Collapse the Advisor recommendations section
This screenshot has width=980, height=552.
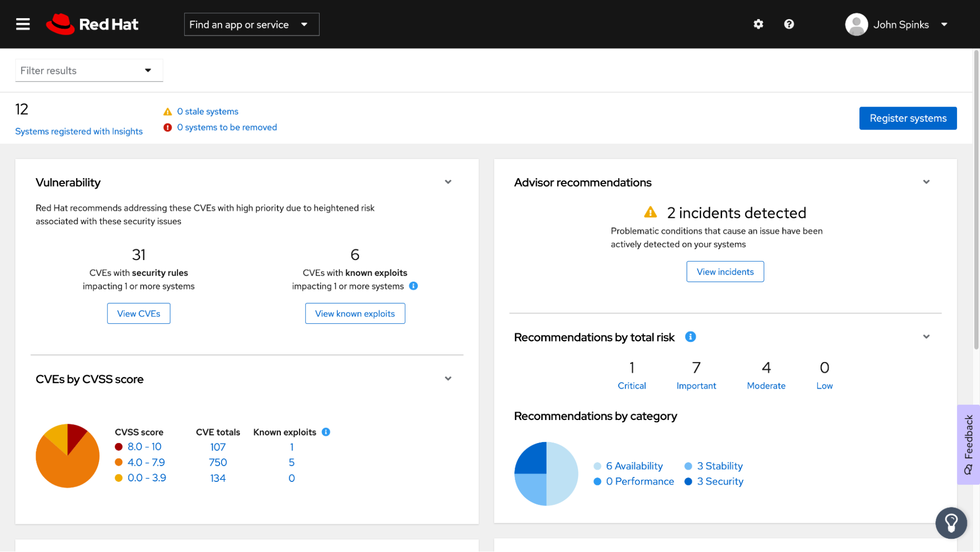(926, 182)
